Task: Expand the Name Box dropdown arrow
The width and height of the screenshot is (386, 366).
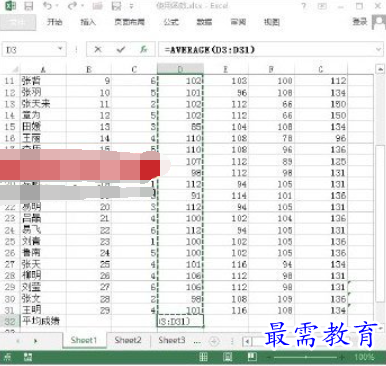Action: click(60, 49)
